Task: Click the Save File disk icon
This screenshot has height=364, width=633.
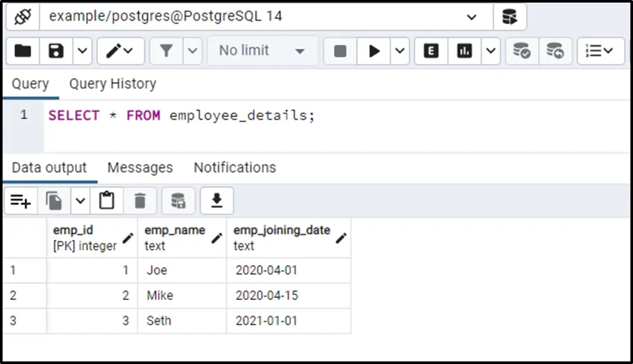Action: 56,51
